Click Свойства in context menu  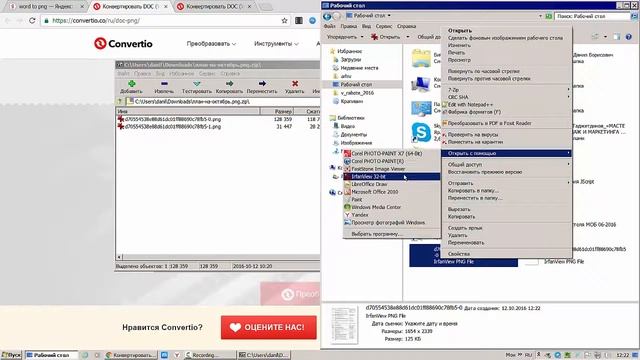(506, 253)
